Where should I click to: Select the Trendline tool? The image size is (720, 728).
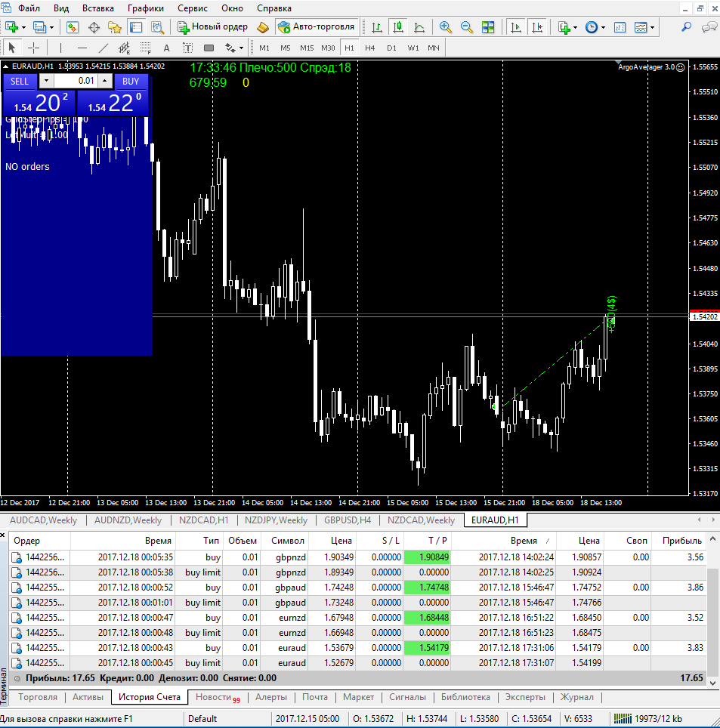click(x=103, y=48)
